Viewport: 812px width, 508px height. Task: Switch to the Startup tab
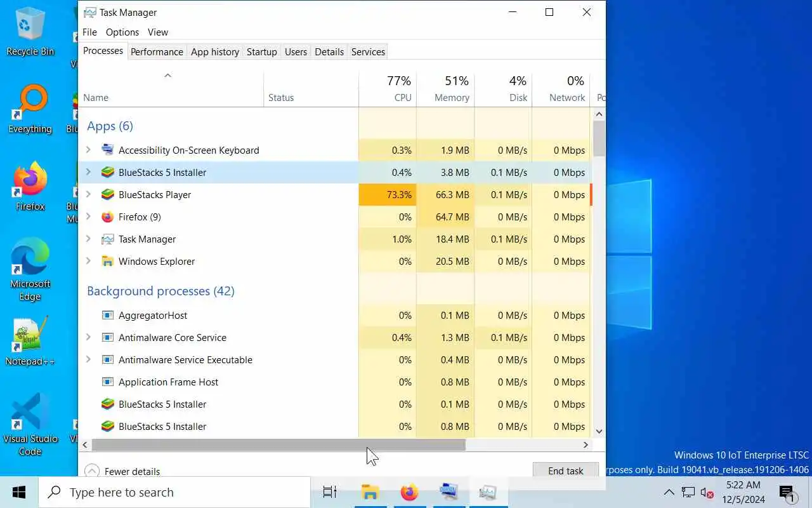coord(261,52)
